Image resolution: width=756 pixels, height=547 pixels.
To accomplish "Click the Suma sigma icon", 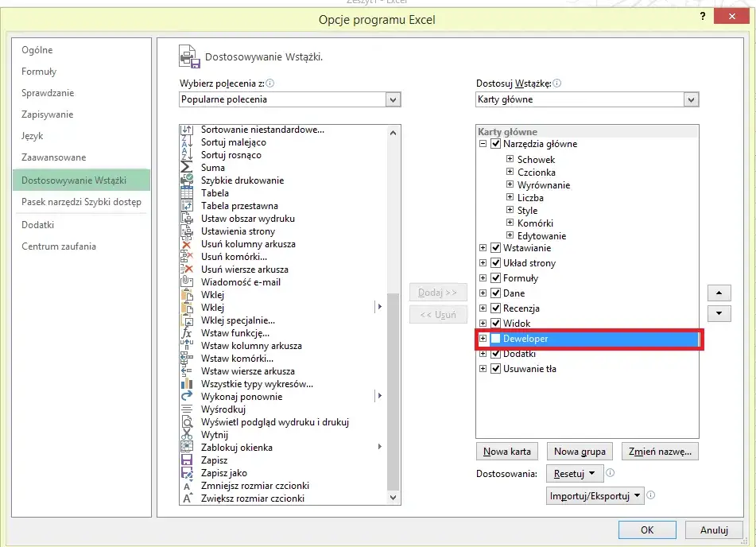I will coord(187,168).
